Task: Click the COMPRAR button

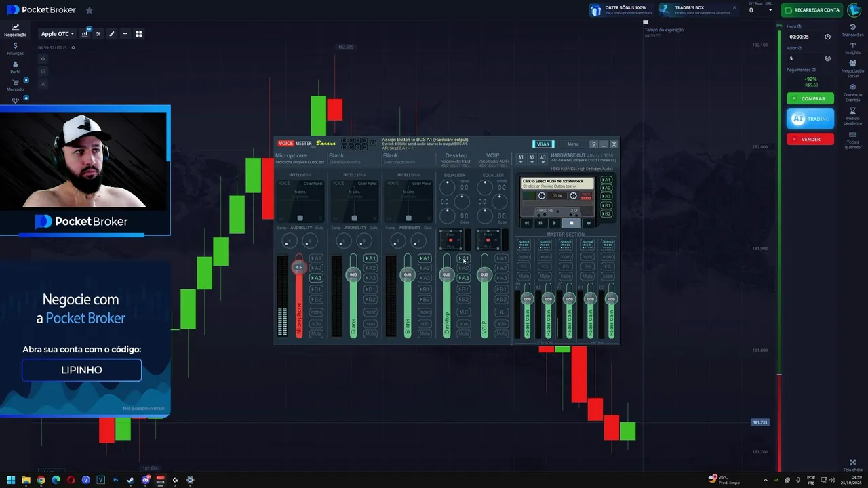Action: 810,98
